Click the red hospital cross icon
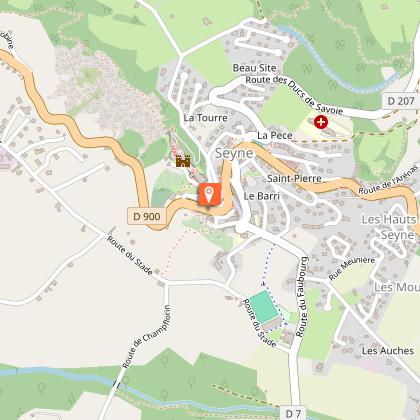420x420 pixels. pyautogui.click(x=321, y=122)
